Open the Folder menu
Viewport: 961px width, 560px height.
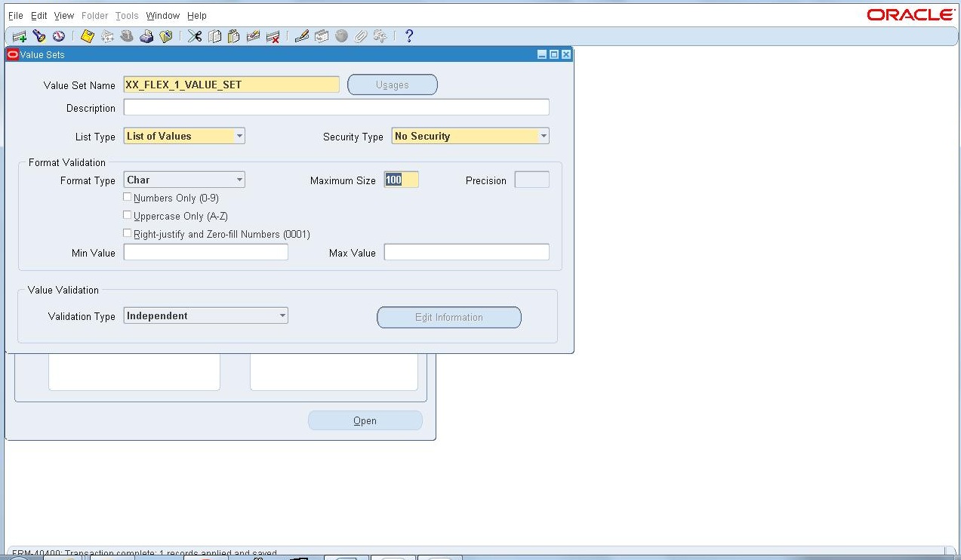pyautogui.click(x=94, y=15)
